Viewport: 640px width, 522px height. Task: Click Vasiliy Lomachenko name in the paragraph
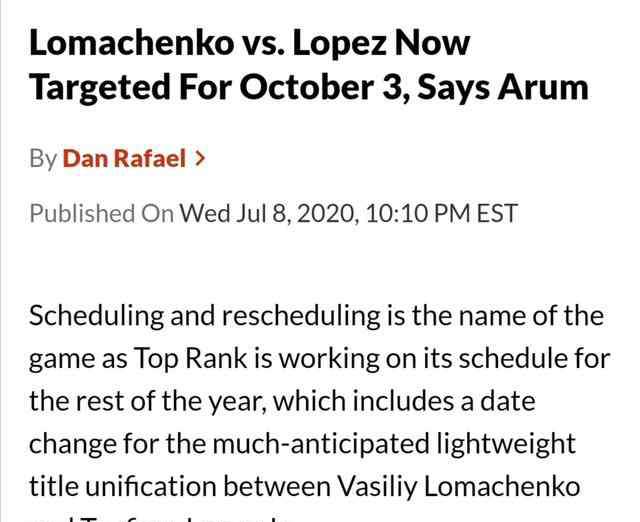(459, 486)
